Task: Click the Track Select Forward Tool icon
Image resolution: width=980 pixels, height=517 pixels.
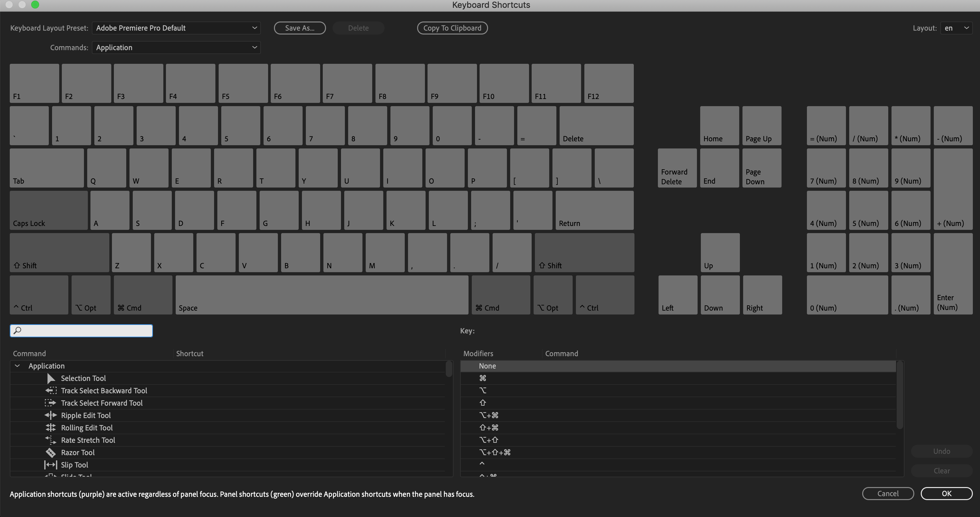Action: [x=51, y=403]
